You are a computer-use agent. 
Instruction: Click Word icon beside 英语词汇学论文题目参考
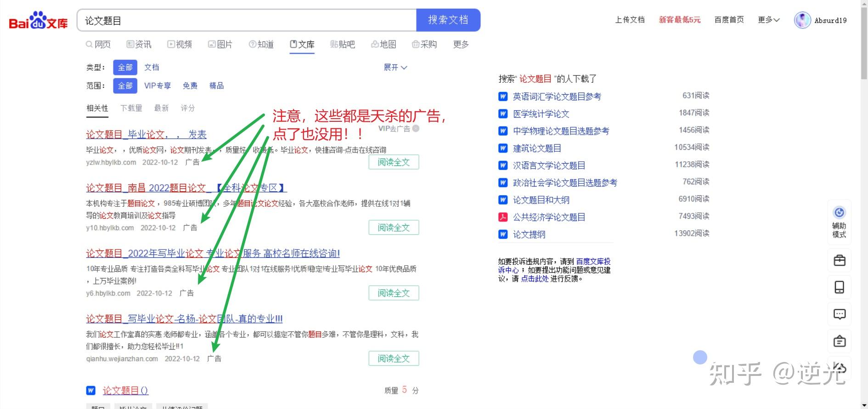503,97
